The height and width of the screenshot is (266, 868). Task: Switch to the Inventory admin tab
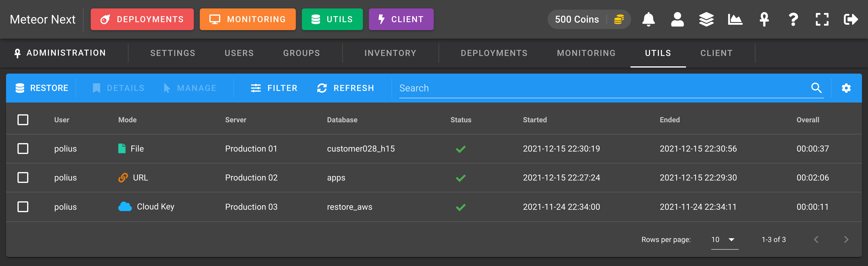[390, 53]
